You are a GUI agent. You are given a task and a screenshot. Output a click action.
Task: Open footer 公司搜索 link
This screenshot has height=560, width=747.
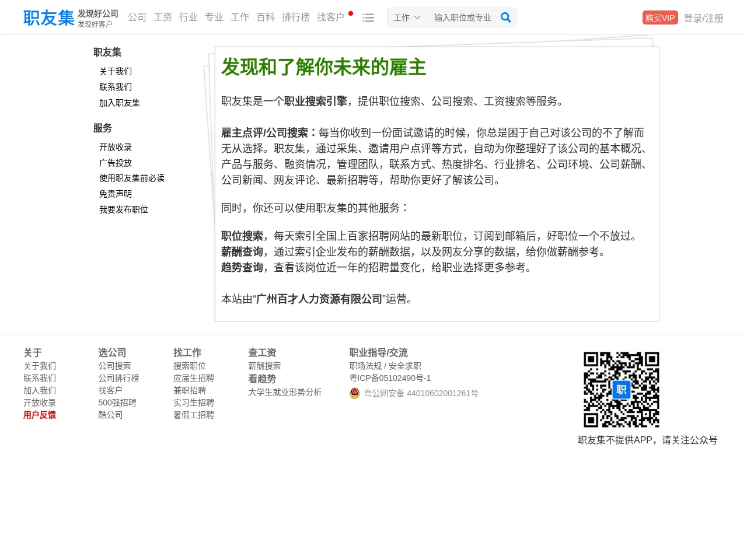114,366
